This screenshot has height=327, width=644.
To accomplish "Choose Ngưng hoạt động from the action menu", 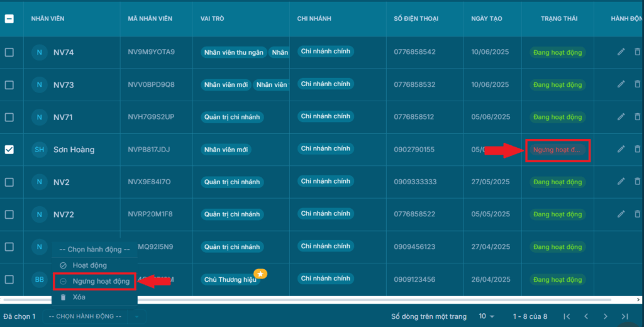I will [x=101, y=281].
